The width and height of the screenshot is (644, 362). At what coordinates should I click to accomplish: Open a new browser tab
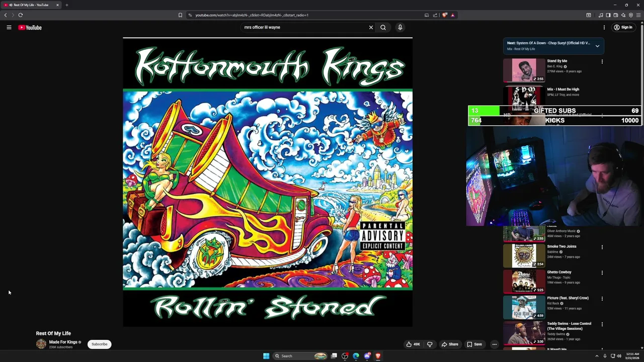coord(66,5)
